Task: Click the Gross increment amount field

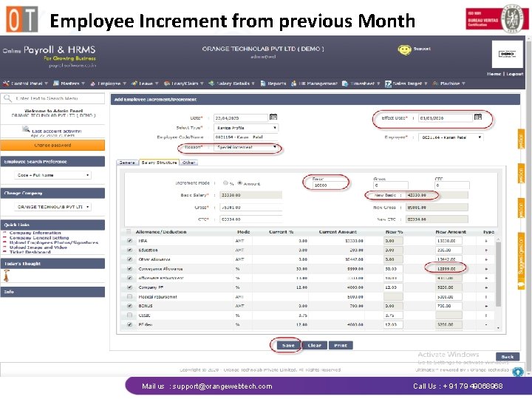Action: coord(391,185)
